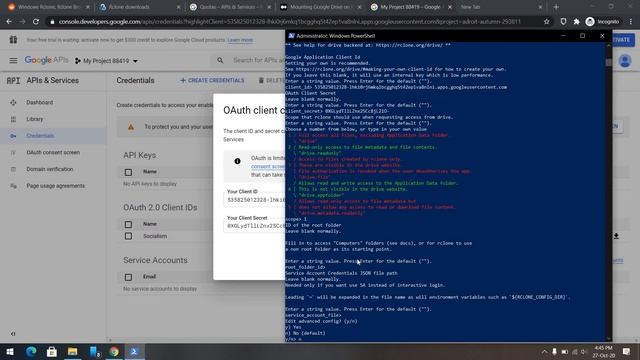Select all API Keys with header checkbox
This screenshot has height=360, width=640.
click(x=128, y=172)
